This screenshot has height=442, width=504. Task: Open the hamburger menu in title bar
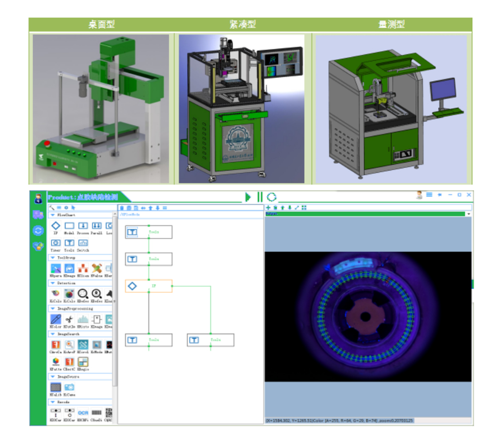[x=429, y=195]
